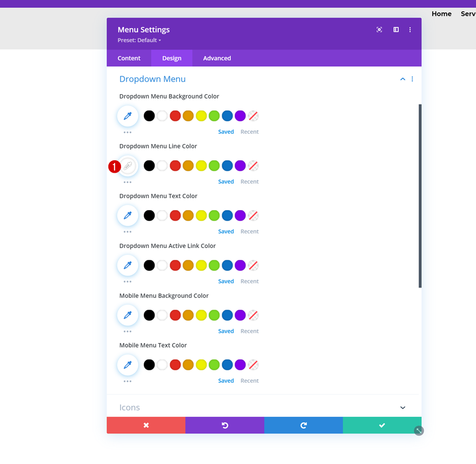Open the Menu Settings three-dot options

pos(410,29)
